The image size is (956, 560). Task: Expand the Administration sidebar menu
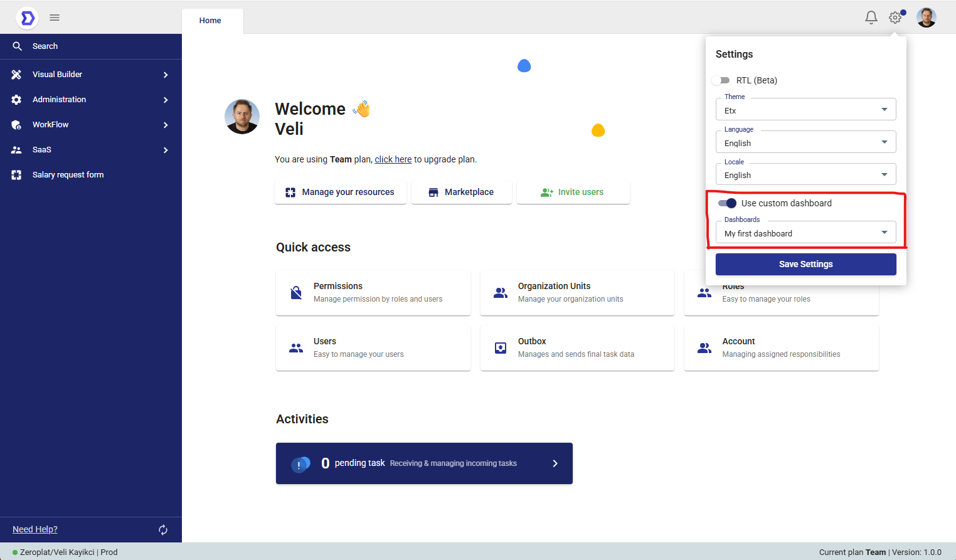[90, 100]
